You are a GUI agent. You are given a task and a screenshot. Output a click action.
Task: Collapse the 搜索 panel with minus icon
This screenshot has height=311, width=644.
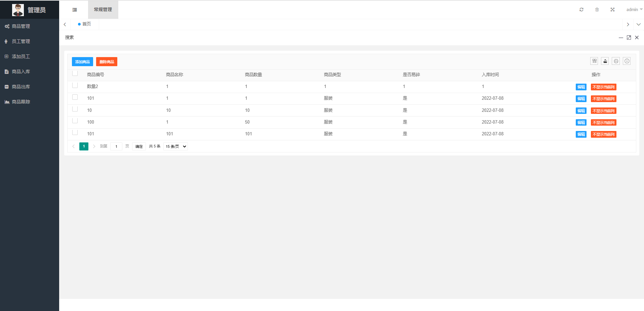(x=621, y=38)
